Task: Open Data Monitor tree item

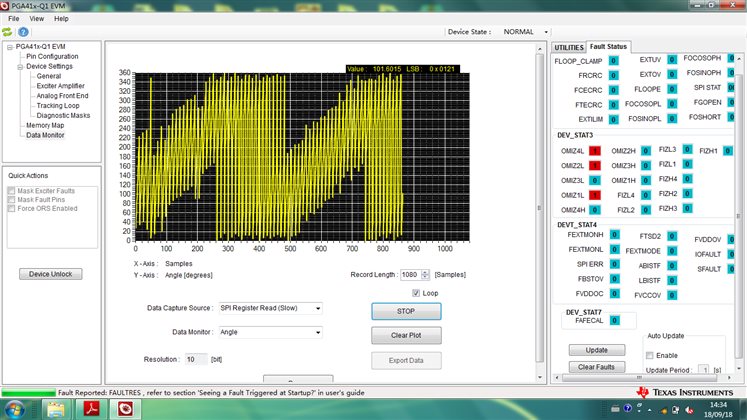Action: (x=45, y=135)
